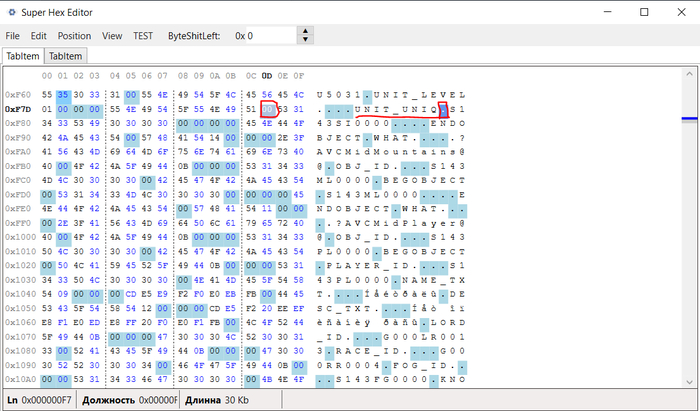Open the View menu
Image resolution: width=700 pixels, height=411 pixels.
coord(113,35)
